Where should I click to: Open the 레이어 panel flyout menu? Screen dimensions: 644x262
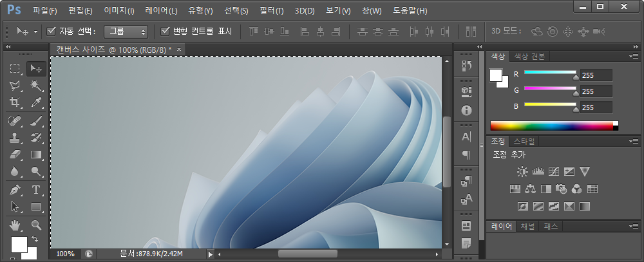coord(633,226)
